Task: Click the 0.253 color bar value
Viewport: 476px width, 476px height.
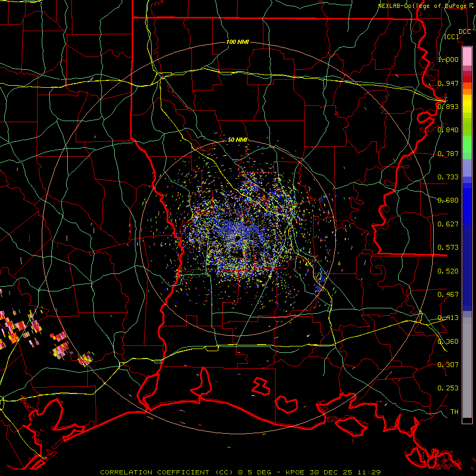Action: 448,388
